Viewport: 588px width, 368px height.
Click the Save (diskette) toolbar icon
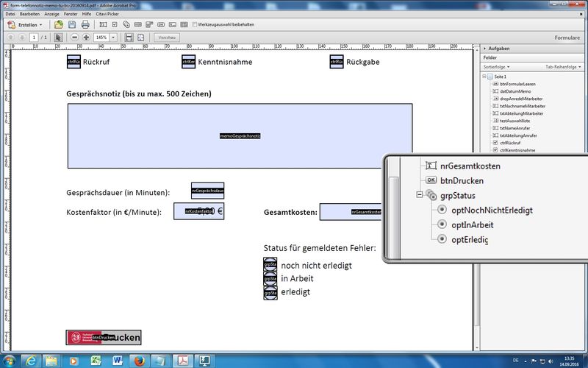click(x=73, y=24)
